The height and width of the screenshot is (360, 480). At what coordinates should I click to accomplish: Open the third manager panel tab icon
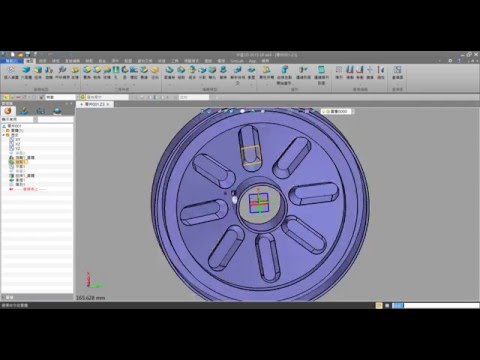point(40,111)
